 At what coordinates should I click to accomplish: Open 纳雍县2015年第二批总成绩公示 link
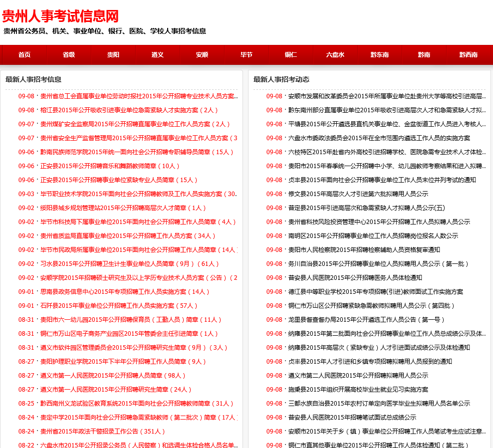(x=387, y=334)
